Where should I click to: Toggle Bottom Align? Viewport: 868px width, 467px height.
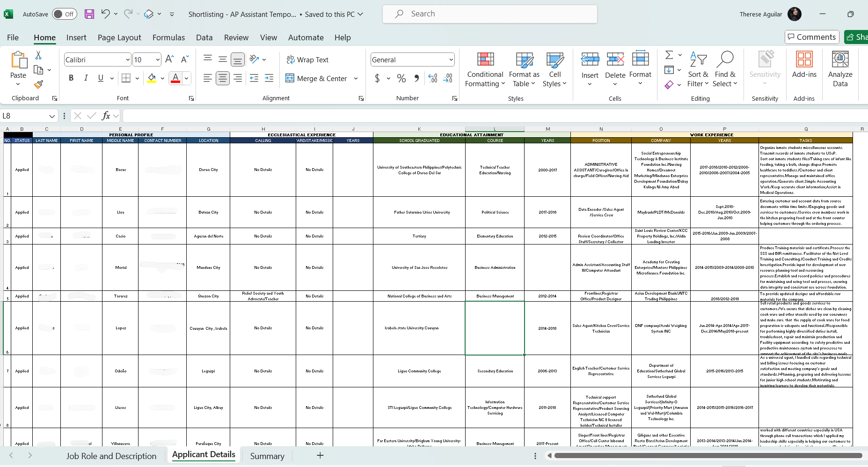(x=238, y=59)
